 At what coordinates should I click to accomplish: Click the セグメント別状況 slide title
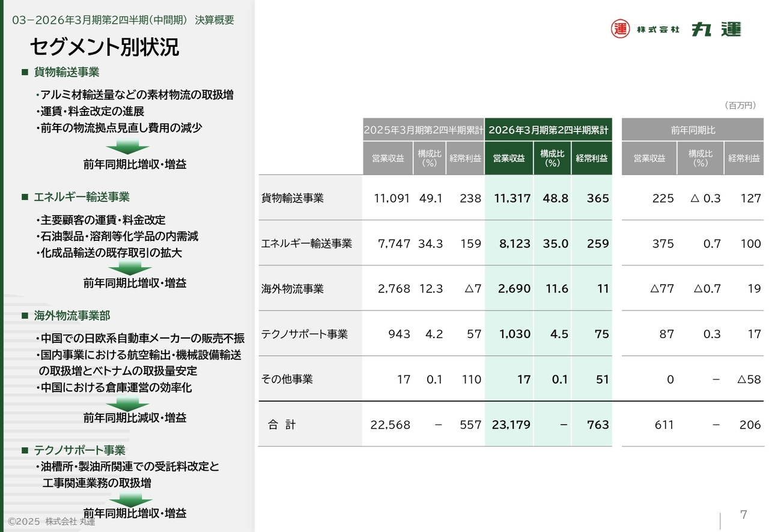point(105,47)
